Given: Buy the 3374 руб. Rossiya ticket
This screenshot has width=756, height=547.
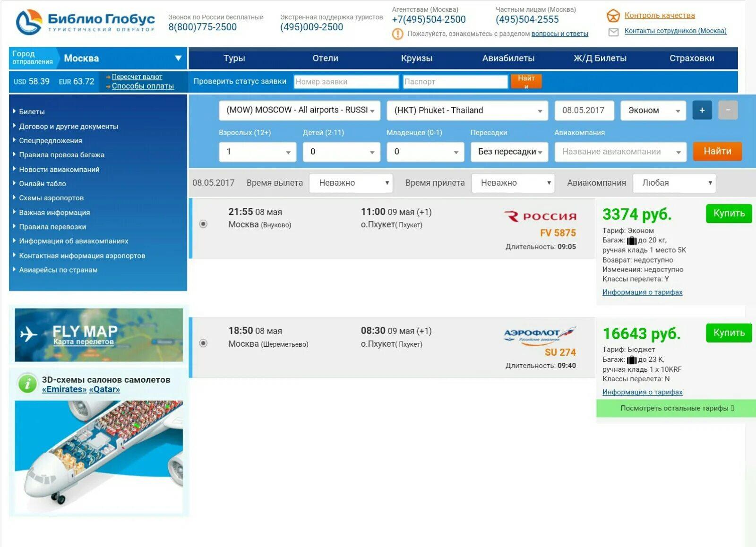Looking at the screenshot, I should click(x=729, y=214).
